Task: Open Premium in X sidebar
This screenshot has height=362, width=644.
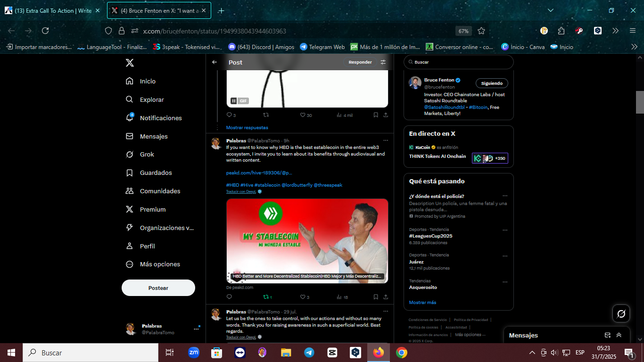Action: (x=145, y=209)
